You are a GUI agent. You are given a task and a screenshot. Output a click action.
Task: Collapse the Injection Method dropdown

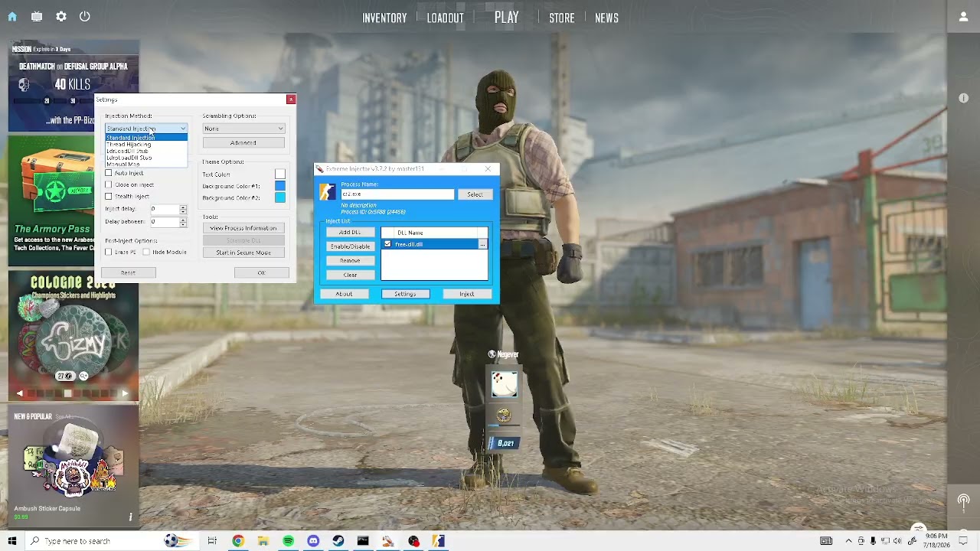click(x=183, y=129)
